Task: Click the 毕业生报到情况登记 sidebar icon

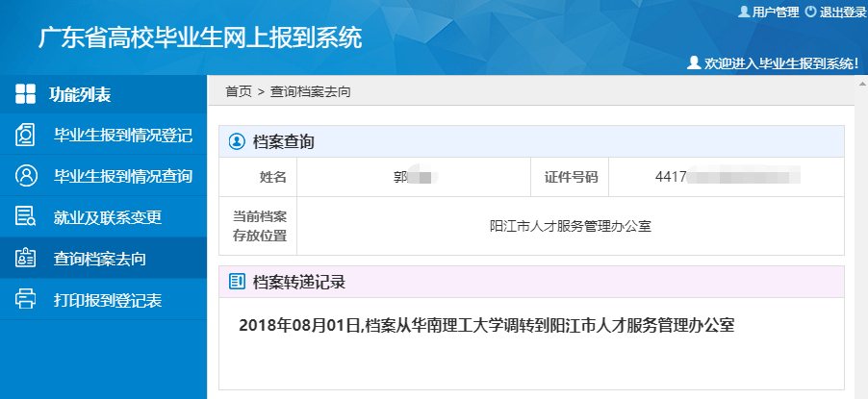Action: click(x=26, y=135)
